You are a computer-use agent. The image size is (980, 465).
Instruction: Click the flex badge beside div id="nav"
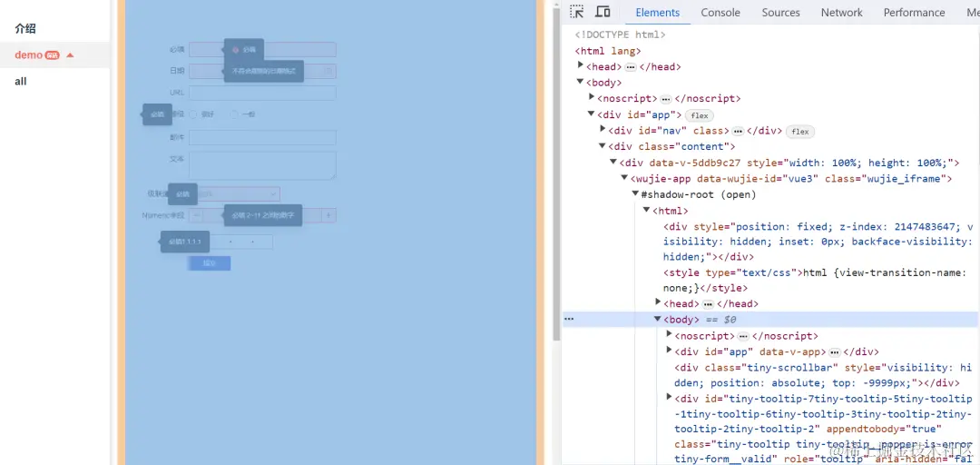[x=799, y=132]
